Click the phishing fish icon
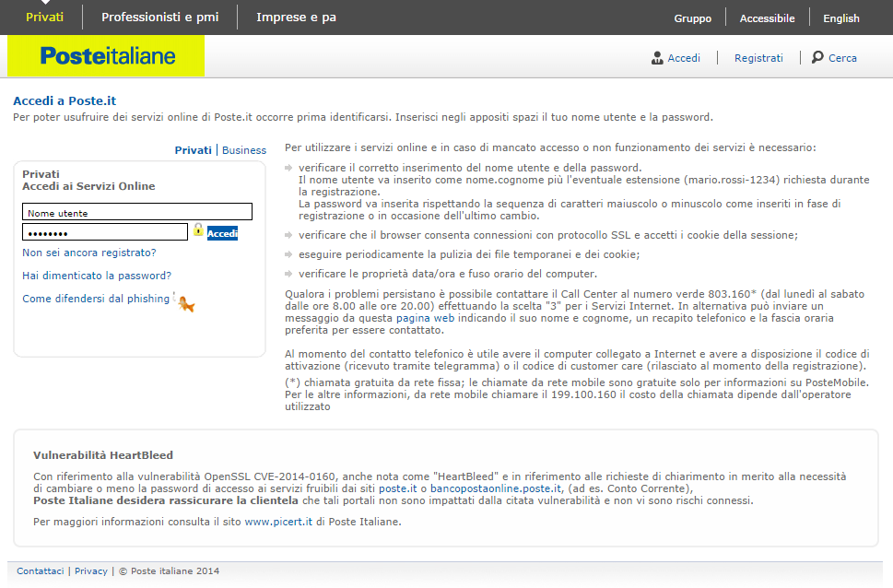This screenshot has width=893, height=588. tap(185, 304)
